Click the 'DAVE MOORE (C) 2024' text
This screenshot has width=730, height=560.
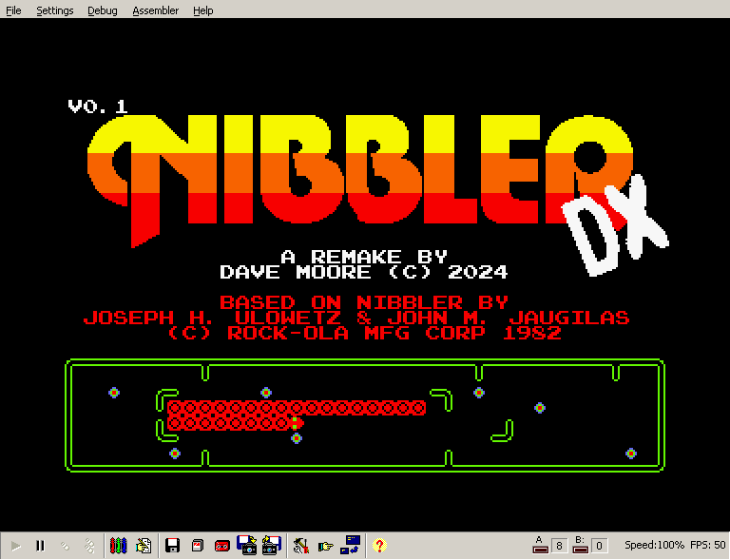364,272
